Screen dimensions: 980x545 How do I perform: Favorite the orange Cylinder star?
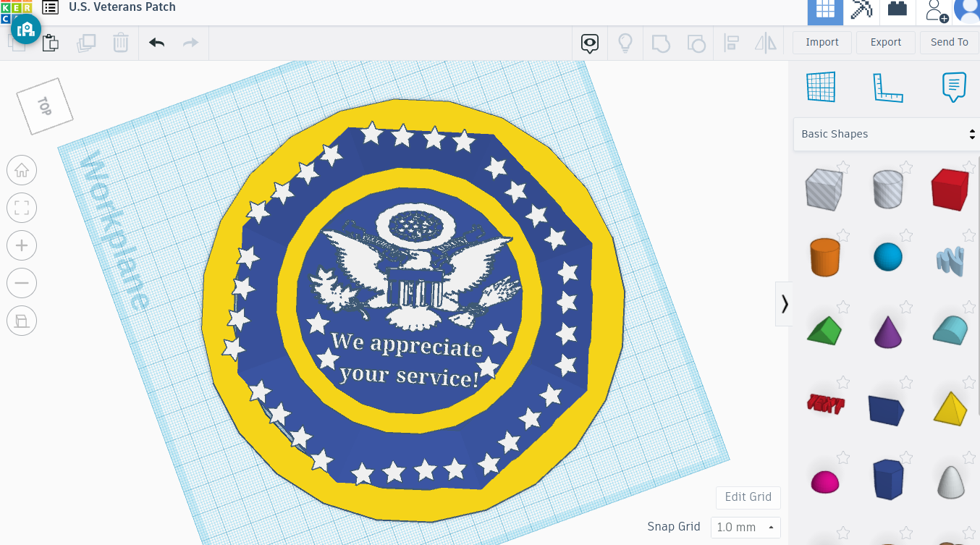tap(843, 235)
